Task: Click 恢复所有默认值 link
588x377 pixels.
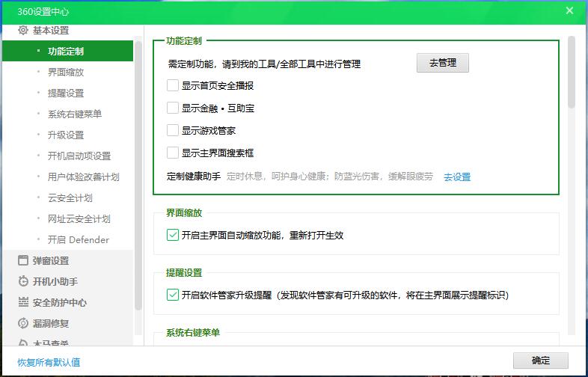Action: pyautogui.click(x=49, y=362)
